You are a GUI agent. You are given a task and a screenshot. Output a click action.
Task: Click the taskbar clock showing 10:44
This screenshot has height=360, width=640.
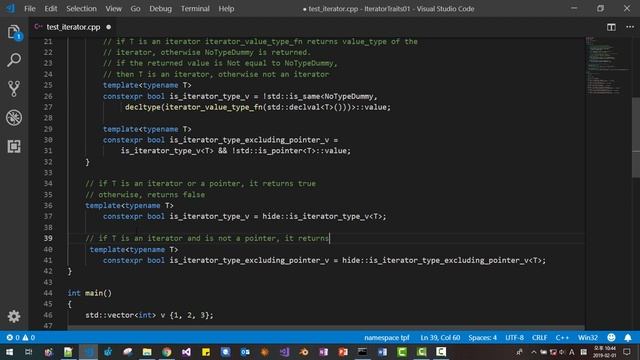pyautogui.click(x=604, y=352)
